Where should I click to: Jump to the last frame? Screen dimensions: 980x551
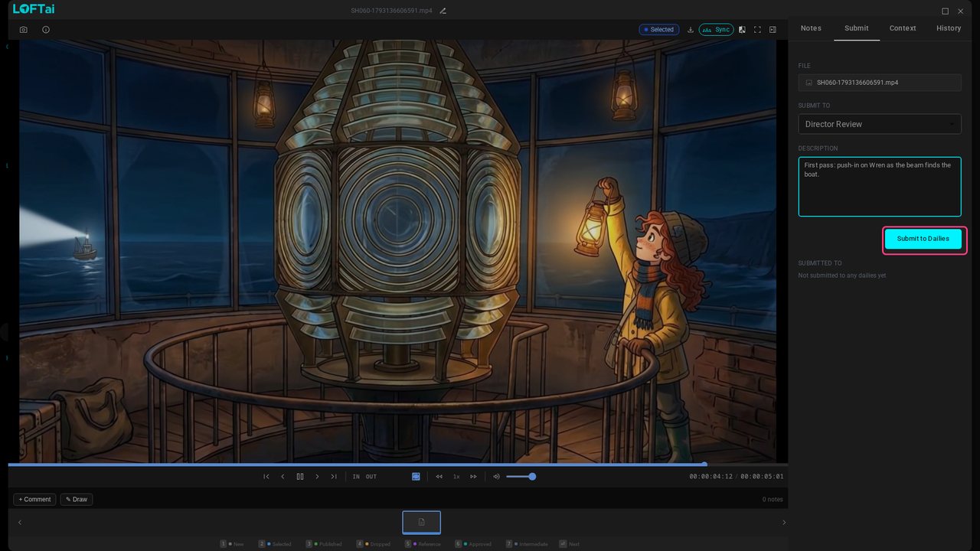coord(334,477)
